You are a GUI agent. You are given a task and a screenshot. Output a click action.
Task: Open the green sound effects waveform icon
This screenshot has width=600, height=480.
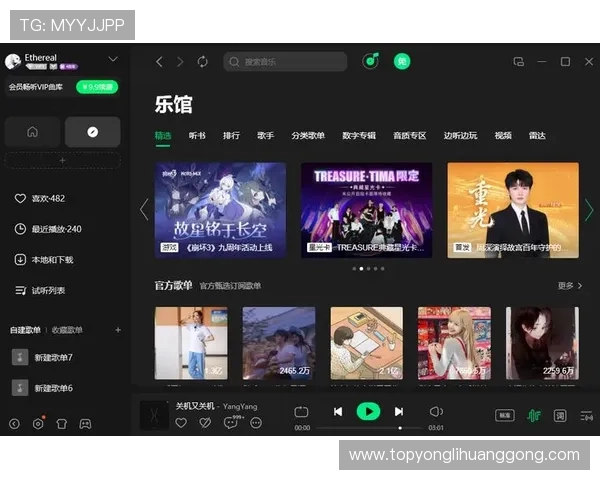[x=534, y=415]
